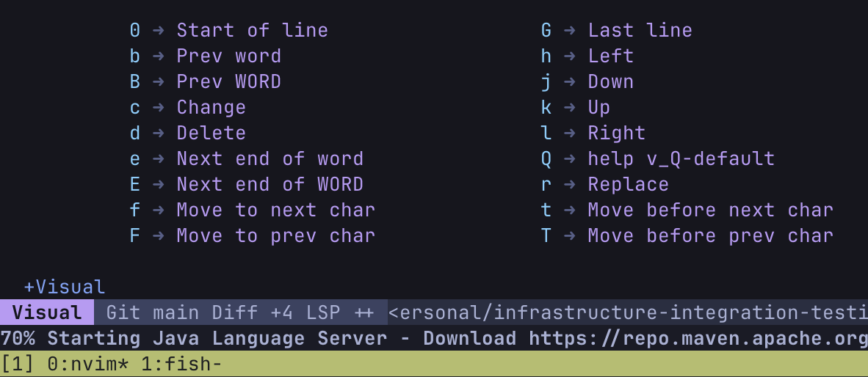868x377 pixels.
Task: Open 'help v_Q-default' entry
Action: [681, 158]
